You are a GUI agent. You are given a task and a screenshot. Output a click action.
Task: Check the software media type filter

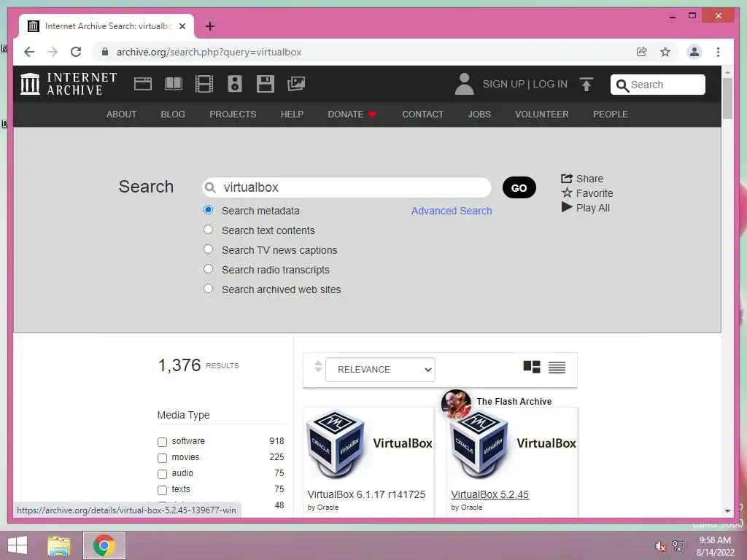pos(162,442)
